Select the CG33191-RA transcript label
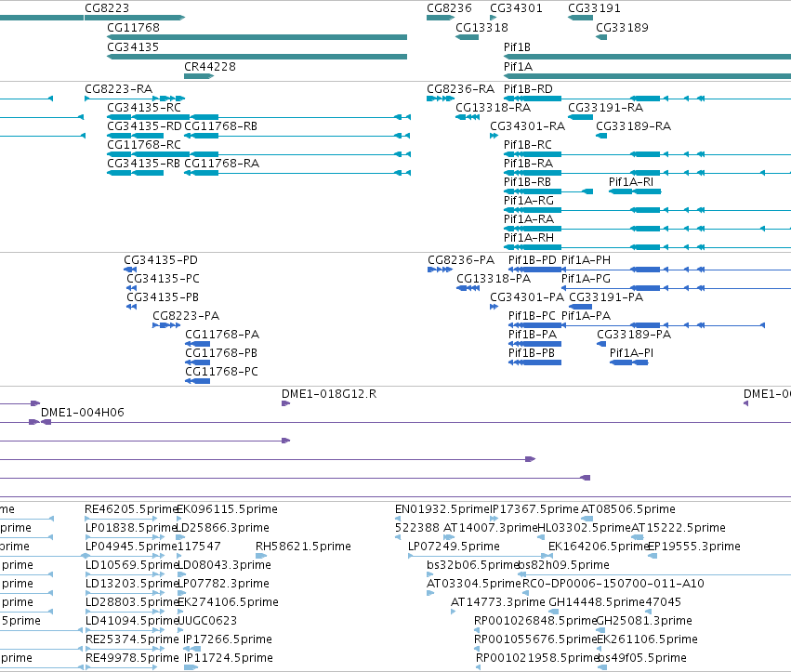 606,108
